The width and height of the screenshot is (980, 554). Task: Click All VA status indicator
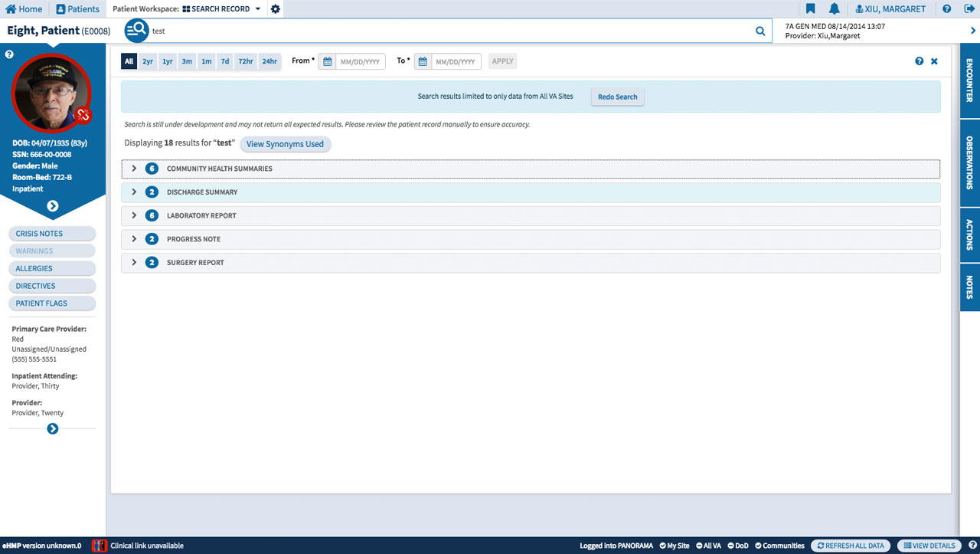708,546
